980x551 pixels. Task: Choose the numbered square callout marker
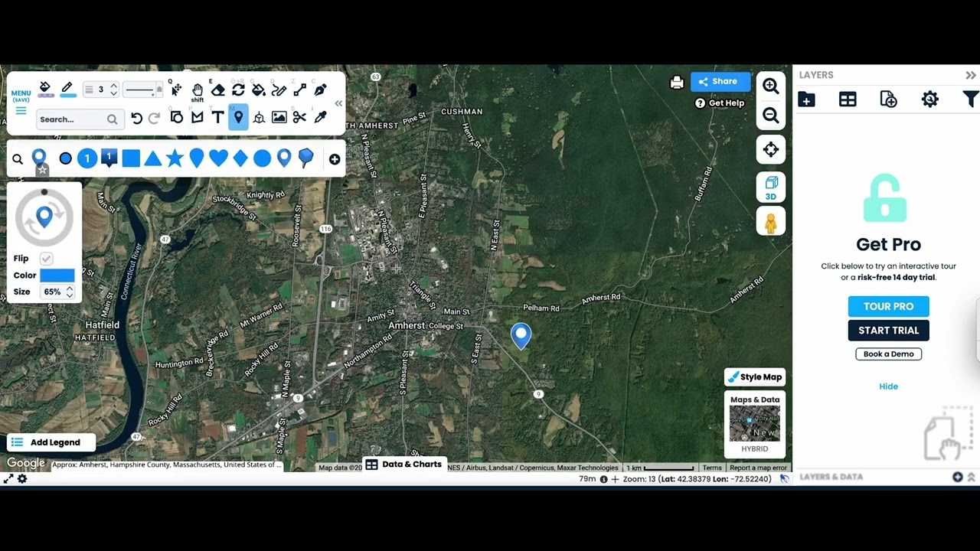tap(109, 158)
